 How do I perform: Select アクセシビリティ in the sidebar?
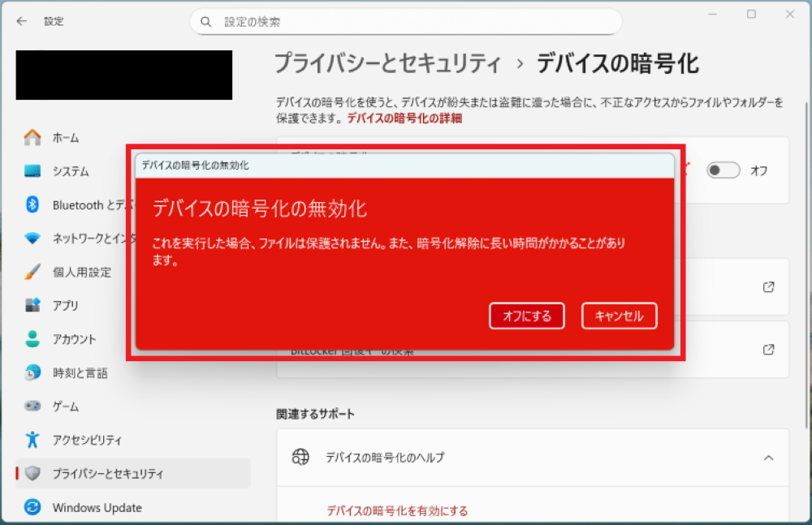coord(87,441)
